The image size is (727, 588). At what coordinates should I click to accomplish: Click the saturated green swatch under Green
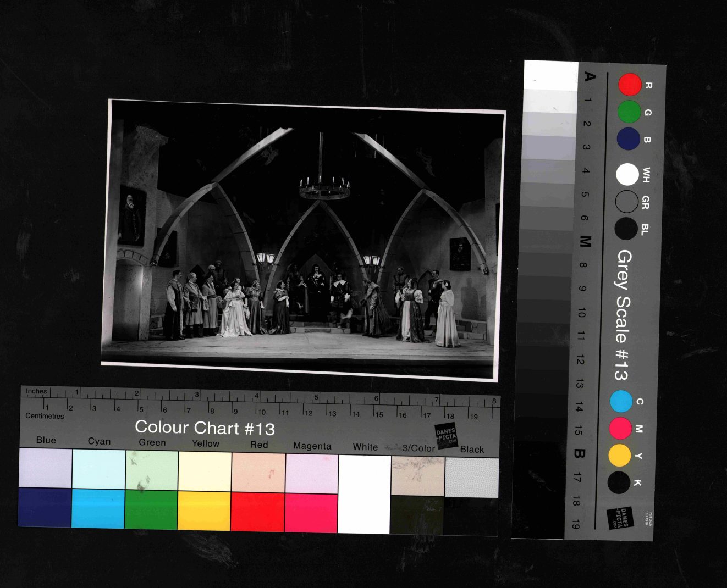tap(151, 509)
